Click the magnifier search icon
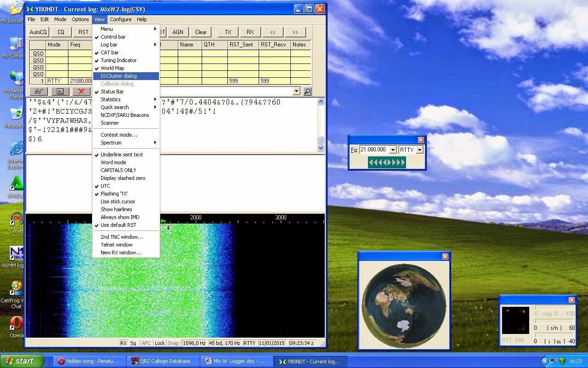The width and height of the screenshot is (588, 368). click(307, 91)
